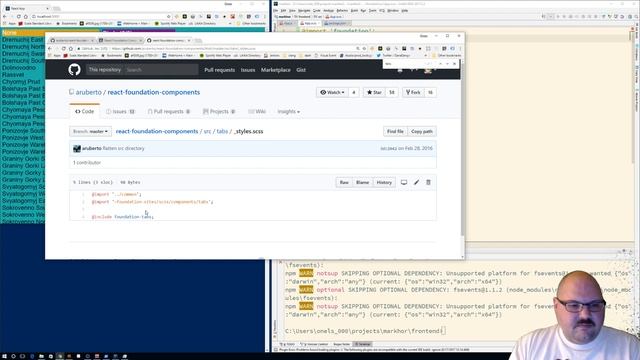640x360 pixels.
Task: Select the first GitHub browser tab
Action: 72,40
